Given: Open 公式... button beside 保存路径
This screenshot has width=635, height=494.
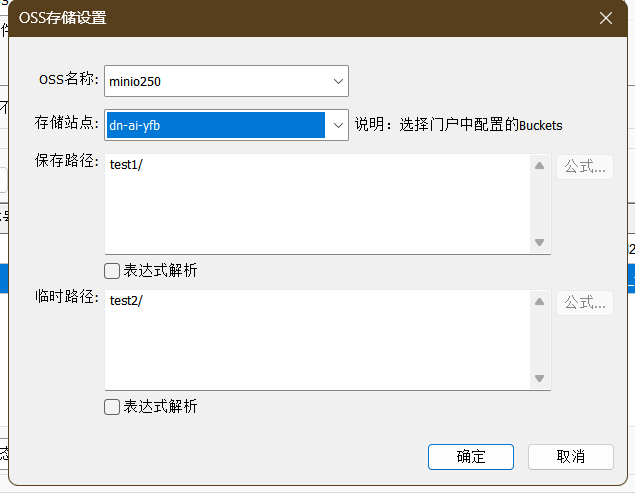Looking at the screenshot, I should (x=585, y=167).
